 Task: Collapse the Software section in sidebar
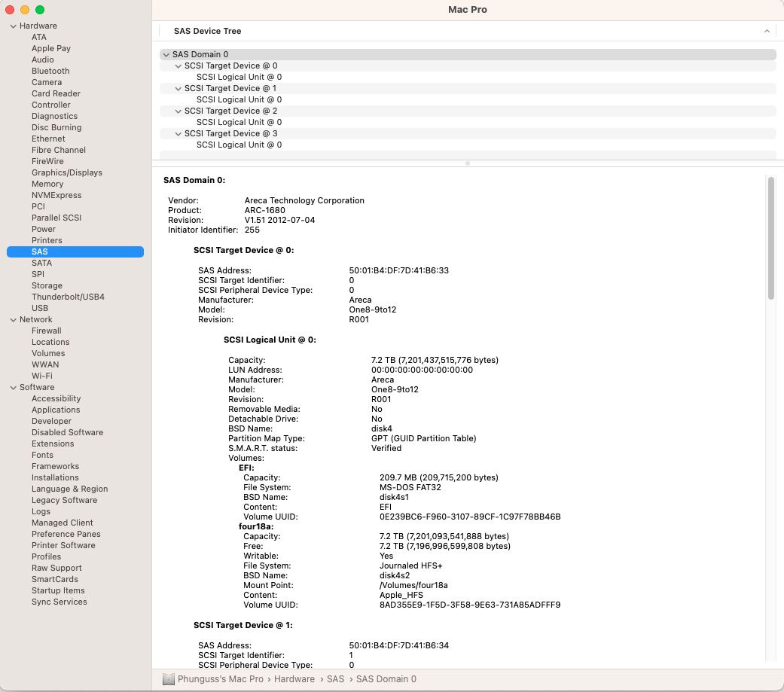point(13,388)
